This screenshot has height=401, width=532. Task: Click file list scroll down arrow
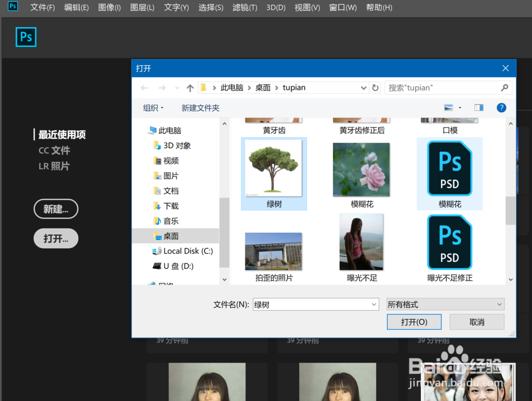tap(510, 280)
